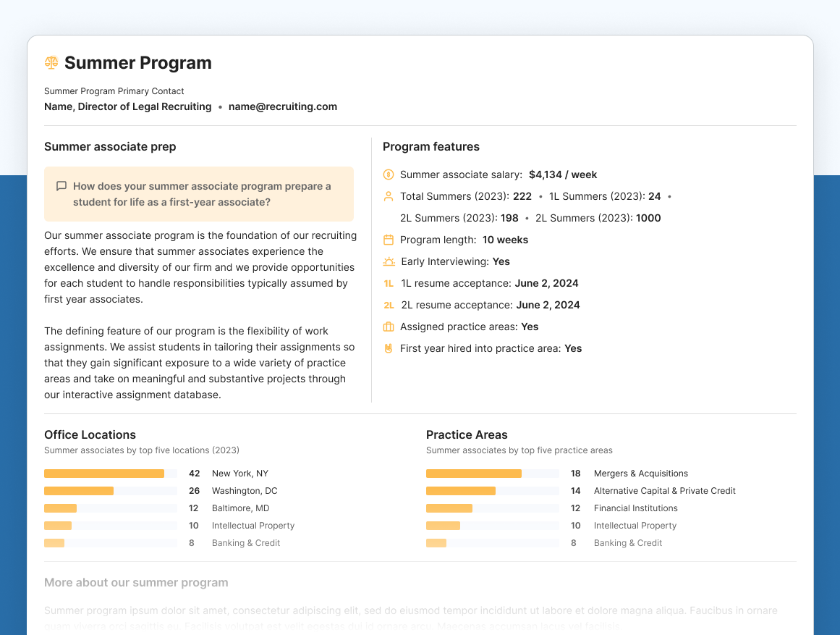Click the calendar icon beside Program length
Screen dimensions: 840x635
[389, 240]
